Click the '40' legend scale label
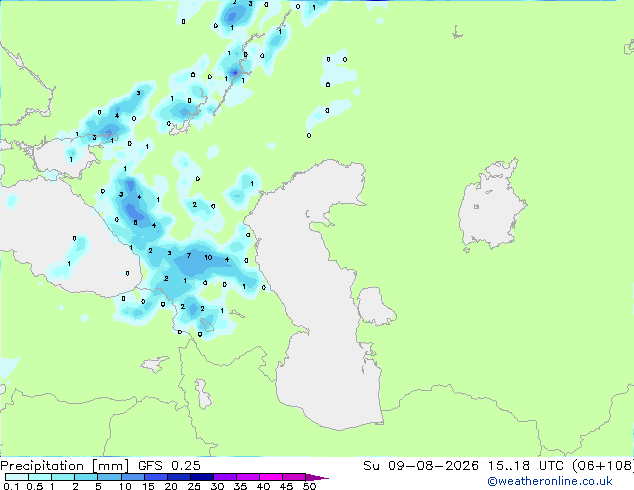Viewport: 634px width, 490px height. tap(263, 486)
